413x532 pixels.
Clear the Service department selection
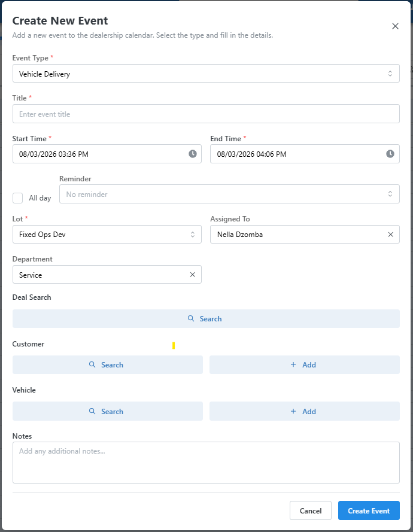pyautogui.click(x=192, y=275)
